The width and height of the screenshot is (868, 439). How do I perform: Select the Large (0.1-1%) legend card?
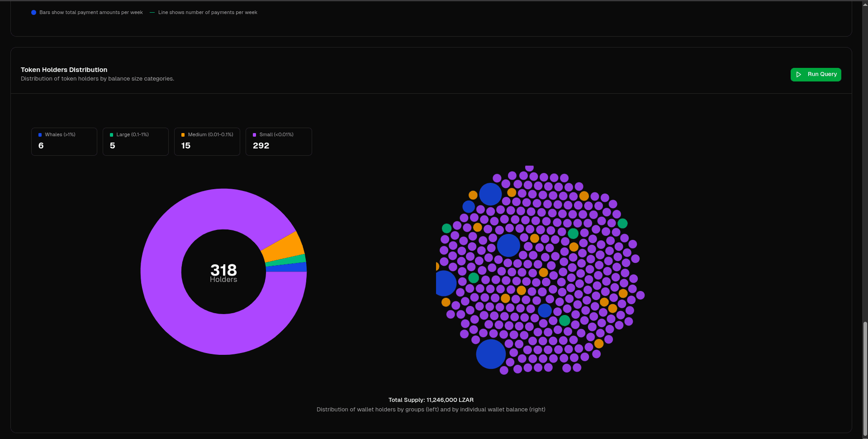click(136, 142)
